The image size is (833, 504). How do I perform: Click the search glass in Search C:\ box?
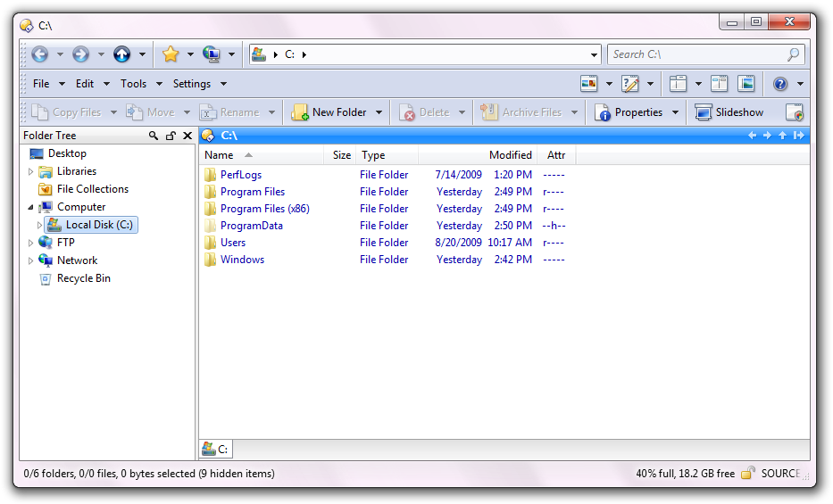coord(793,54)
